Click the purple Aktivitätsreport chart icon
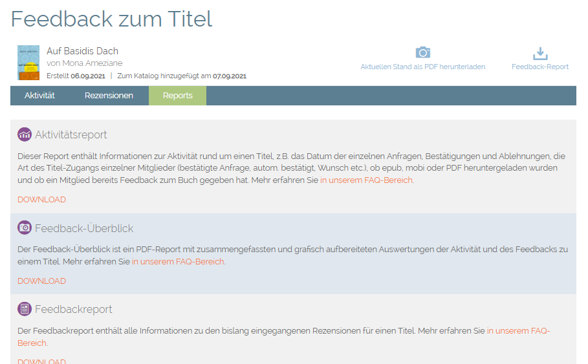Image resolution: width=588 pixels, height=364 pixels. pos(25,134)
